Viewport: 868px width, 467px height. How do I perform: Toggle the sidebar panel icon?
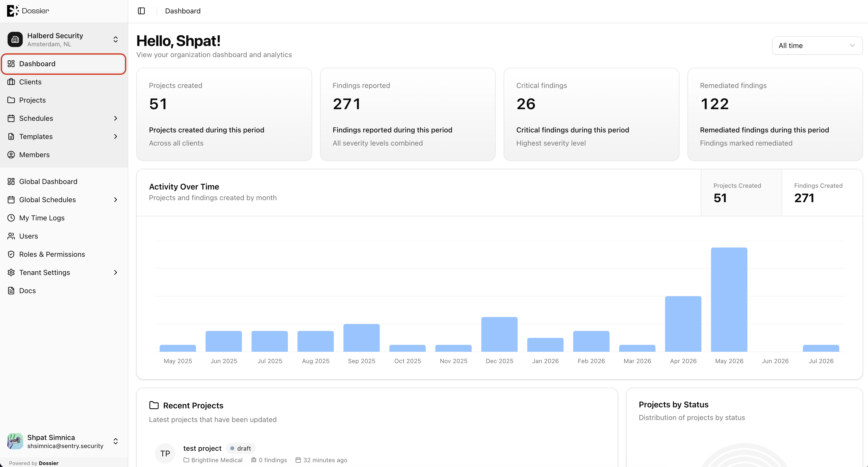142,11
